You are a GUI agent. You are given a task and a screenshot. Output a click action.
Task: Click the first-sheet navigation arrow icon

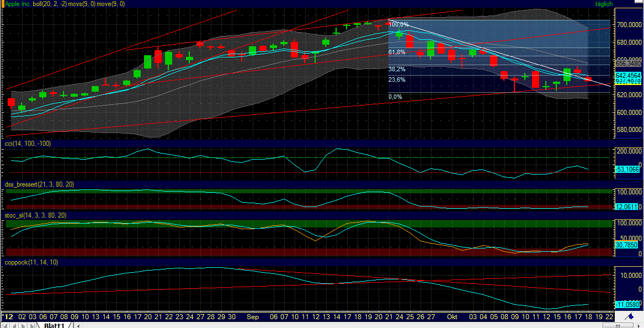(x=6, y=325)
